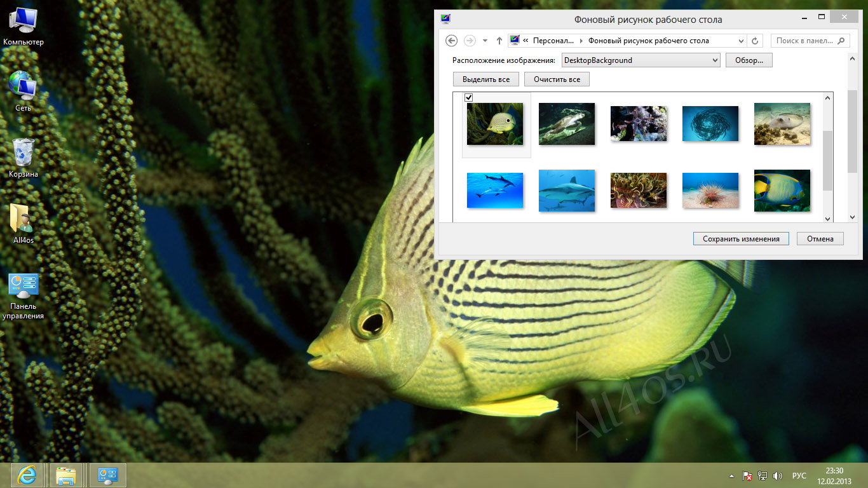The width and height of the screenshot is (868, 488).
Task: Click the search magnifier icon
Action: click(x=841, y=41)
